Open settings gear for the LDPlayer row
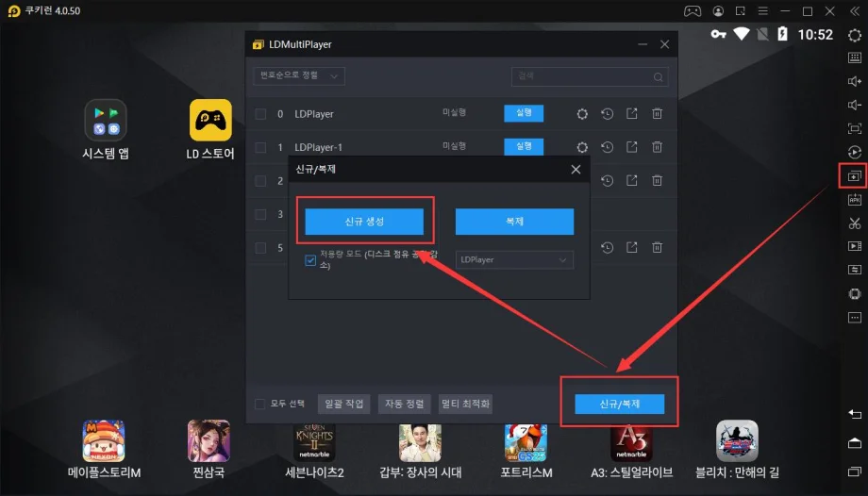The height and width of the screenshot is (496, 868). [x=582, y=114]
